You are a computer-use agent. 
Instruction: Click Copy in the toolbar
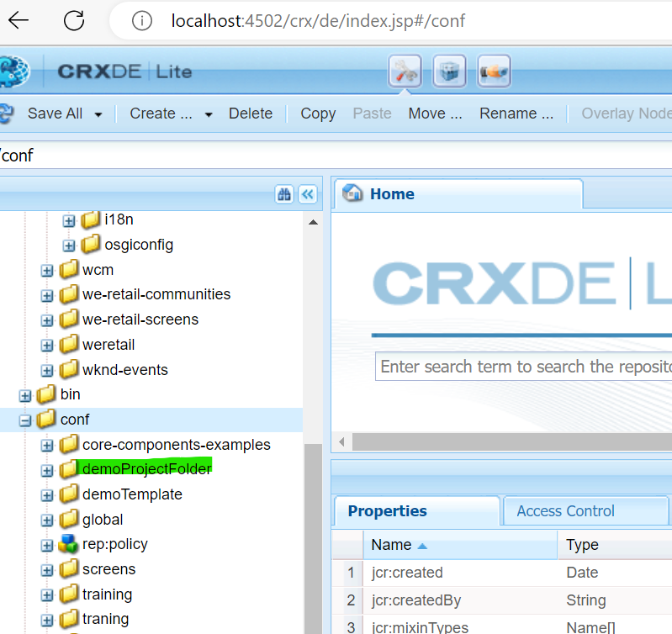(318, 114)
